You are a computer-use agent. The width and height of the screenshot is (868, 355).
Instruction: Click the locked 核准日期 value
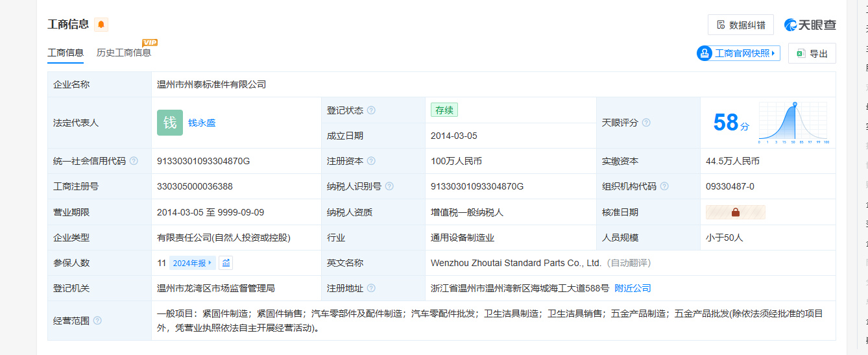(736, 212)
